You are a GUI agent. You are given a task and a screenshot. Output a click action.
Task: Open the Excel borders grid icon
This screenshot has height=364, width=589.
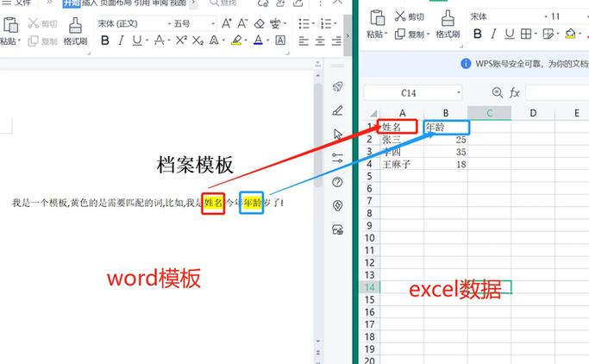pyautogui.click(x=526, y=34)
